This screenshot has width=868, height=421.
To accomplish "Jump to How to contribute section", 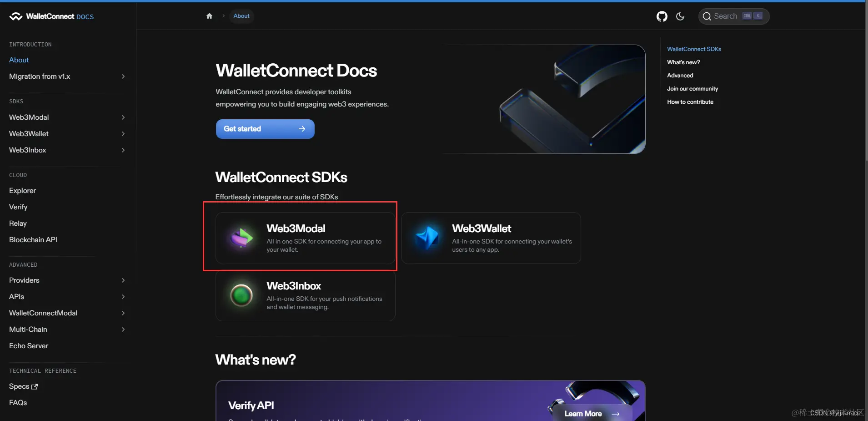I will click(690, 102).
